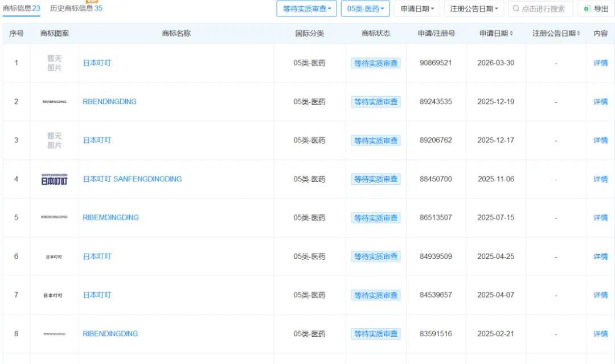Click the 等待实质审查 status tag in row 1
Viewport: 615px width, 364px height.
[375, 63]
